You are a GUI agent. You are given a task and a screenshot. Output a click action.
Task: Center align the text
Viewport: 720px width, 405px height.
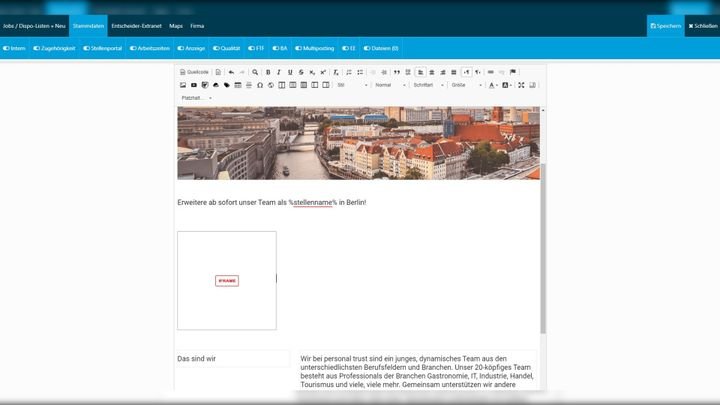tap(432, 72)
